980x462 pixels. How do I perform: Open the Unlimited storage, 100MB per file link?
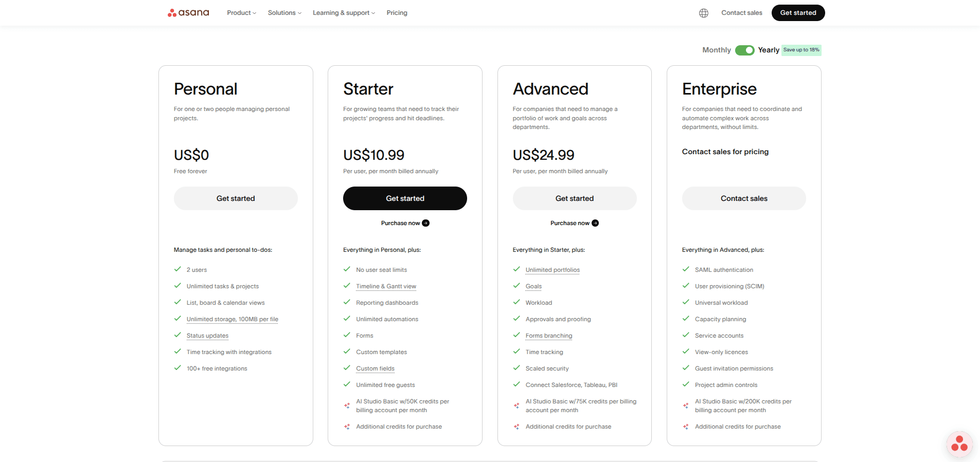point(233,319)
